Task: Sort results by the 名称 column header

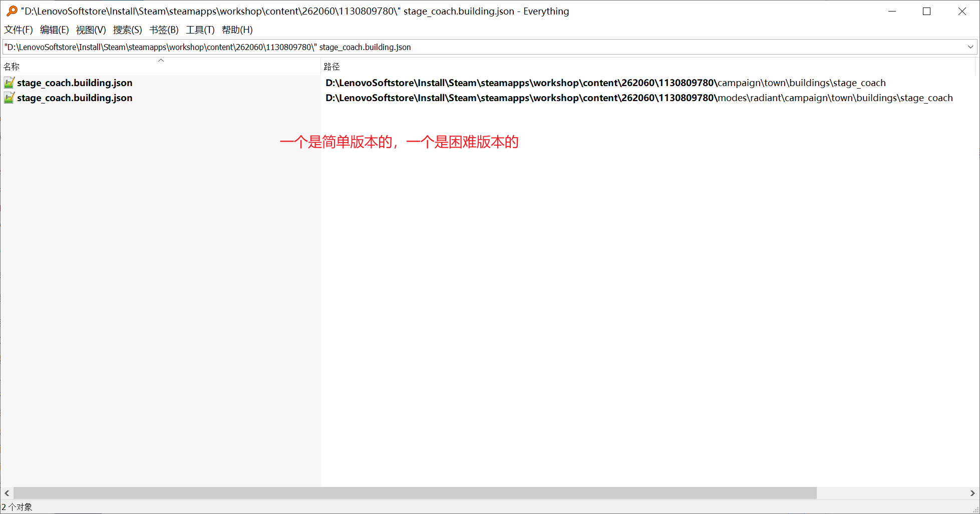Action: coord(160,67)
